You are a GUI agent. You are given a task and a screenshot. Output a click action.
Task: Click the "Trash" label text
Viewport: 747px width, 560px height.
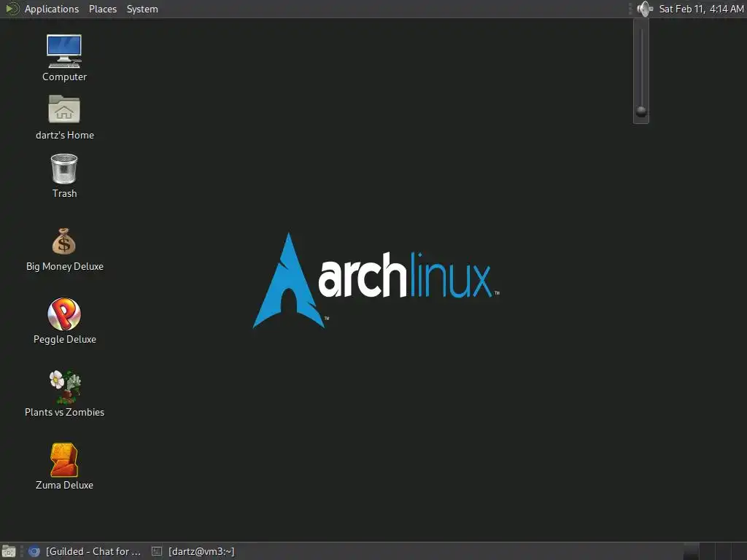(64, 193)
